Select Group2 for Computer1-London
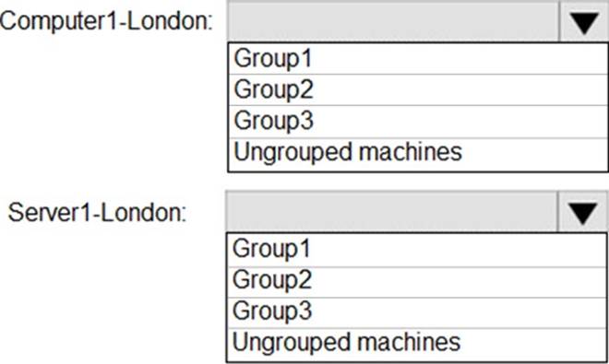Image resolution: width=609 pixels, height=364 pixels. pos(418,89)
